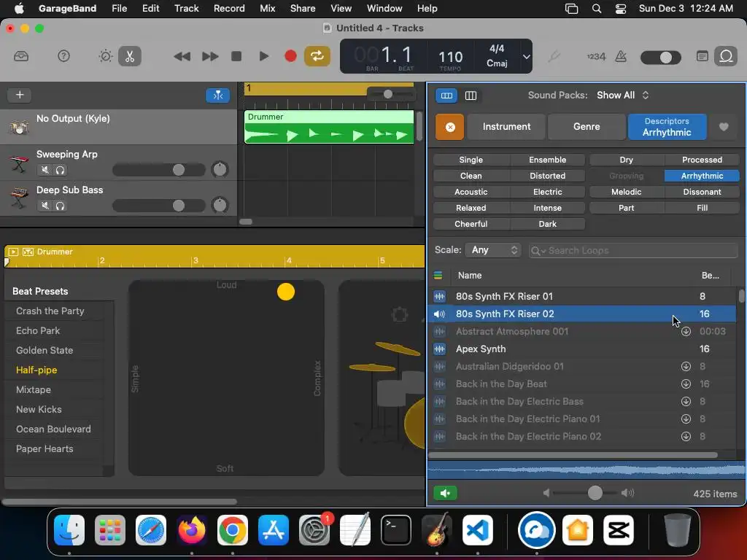Viewport: 747px width, 560px height.
Task: Reset loop filters with orange X button
Action: tap(449, 127)
